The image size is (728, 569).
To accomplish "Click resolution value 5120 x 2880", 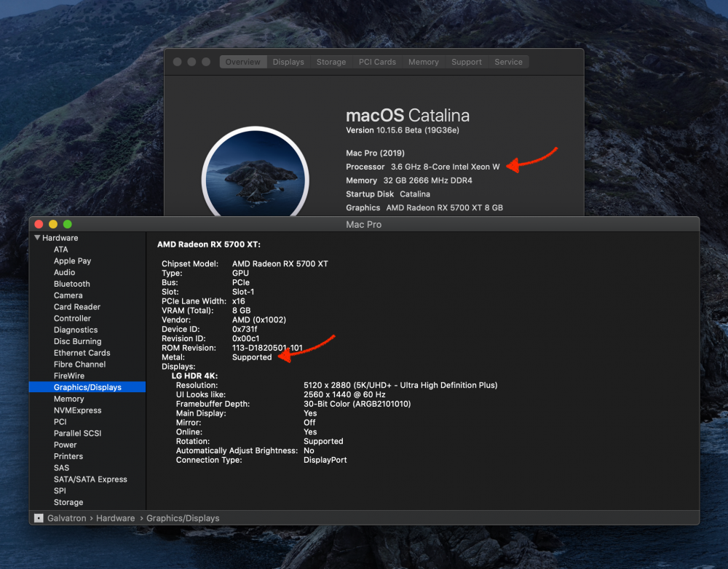I will 400,385.
